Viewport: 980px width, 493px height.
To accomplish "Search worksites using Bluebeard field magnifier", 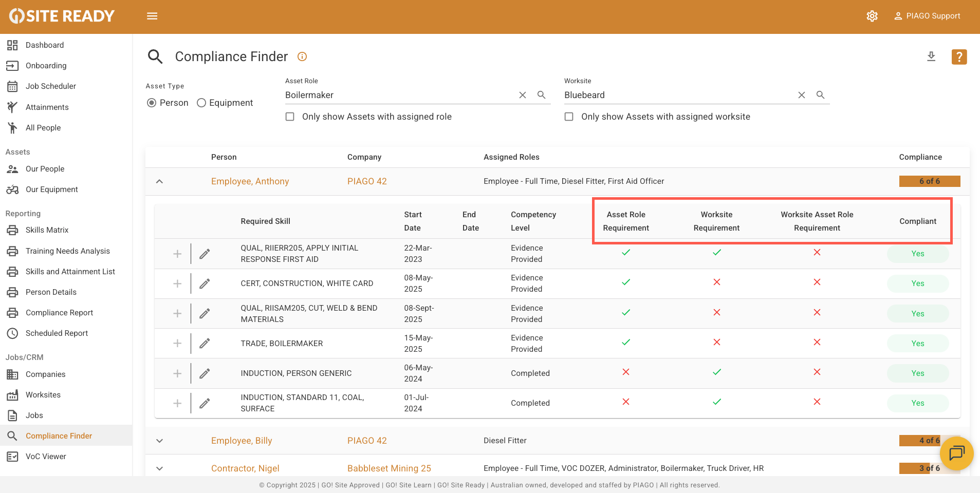I will (x=820, y=95).
